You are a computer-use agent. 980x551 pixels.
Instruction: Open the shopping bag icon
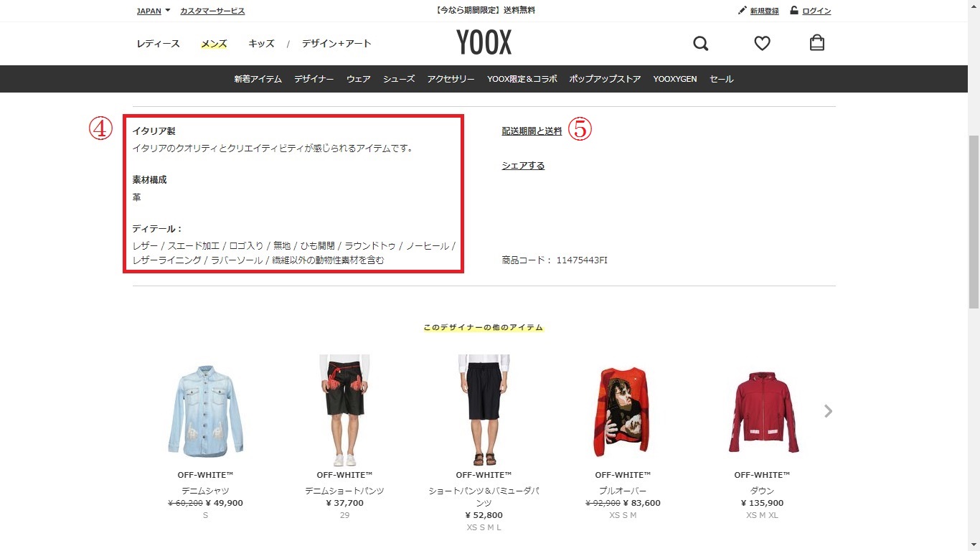pos(816,43)
